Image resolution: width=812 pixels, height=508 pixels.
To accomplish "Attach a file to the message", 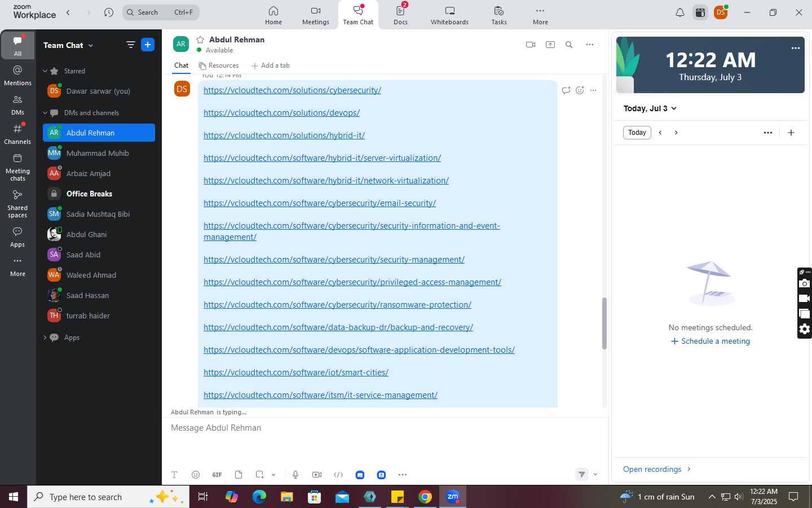I will click(x=239, y=475).
